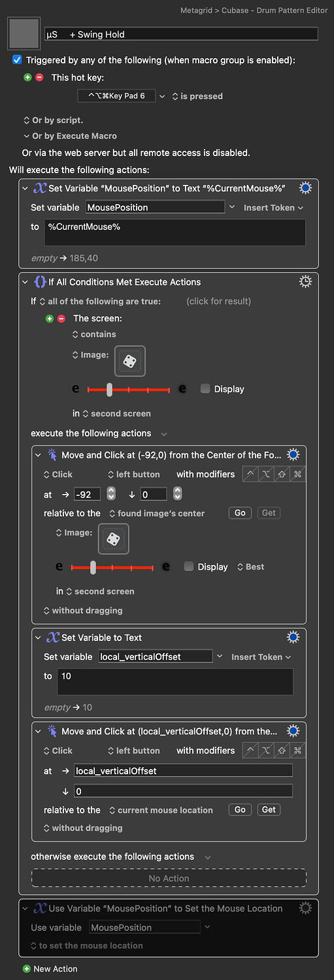Collapse the If All Conditions Met action
This screenshot has height=980, width=334.
coord(25,282)
